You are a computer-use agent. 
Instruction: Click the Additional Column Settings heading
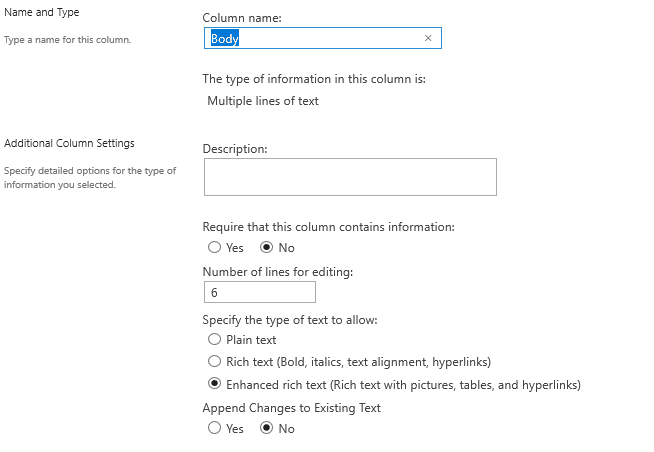pos(69,144)
